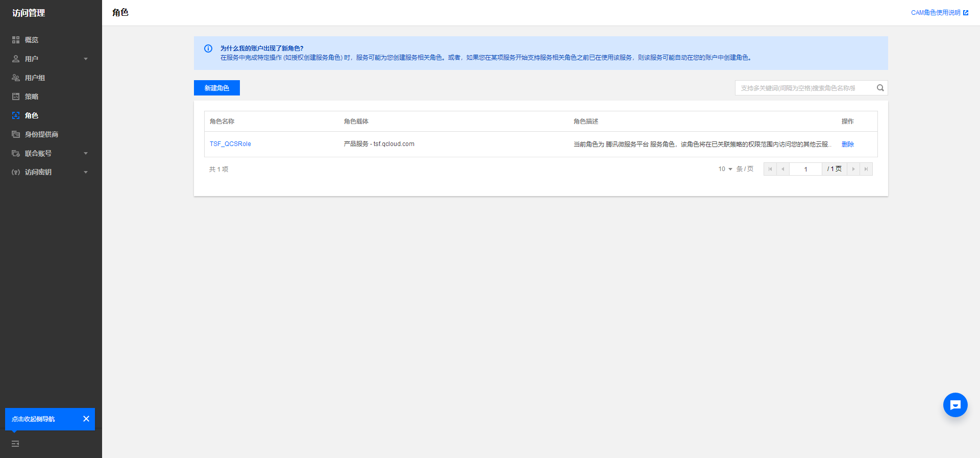The height and width of the screenshot is (458, 980).
Task: Click the 角色名称 column header
Action: pos(222,122)
